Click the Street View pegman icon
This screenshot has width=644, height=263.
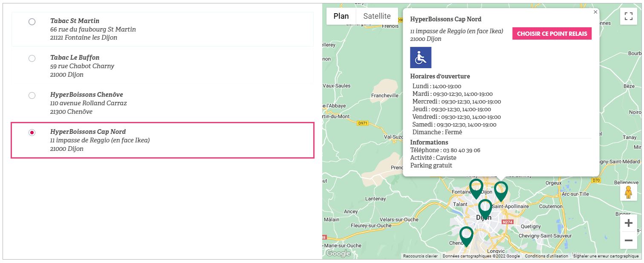628,192
